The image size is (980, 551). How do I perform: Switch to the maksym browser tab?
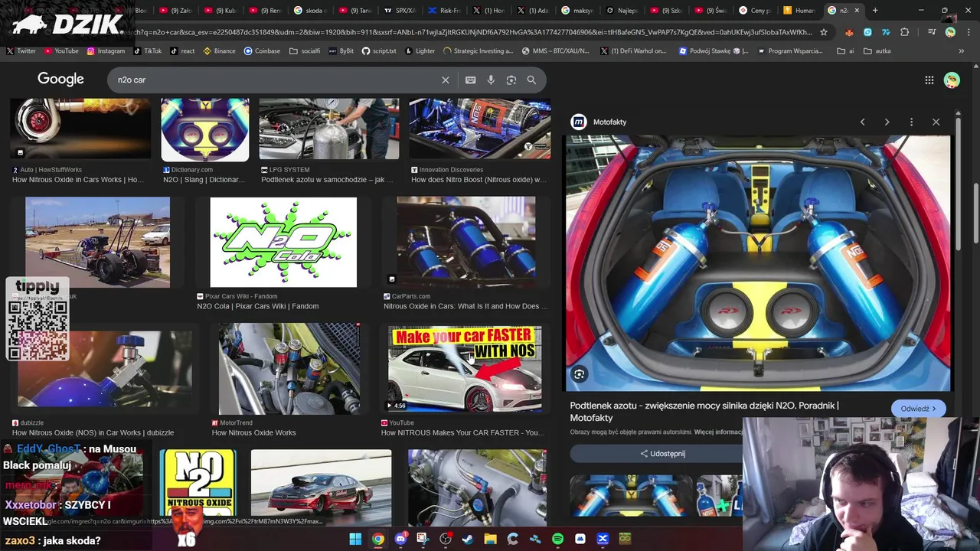[x=577, y=11]
